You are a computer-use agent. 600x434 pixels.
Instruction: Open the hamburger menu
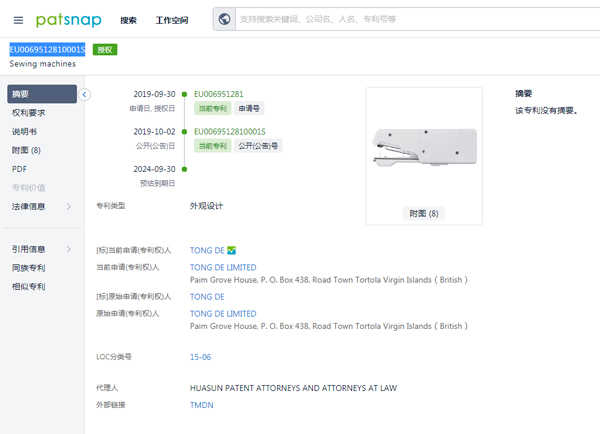18,20
